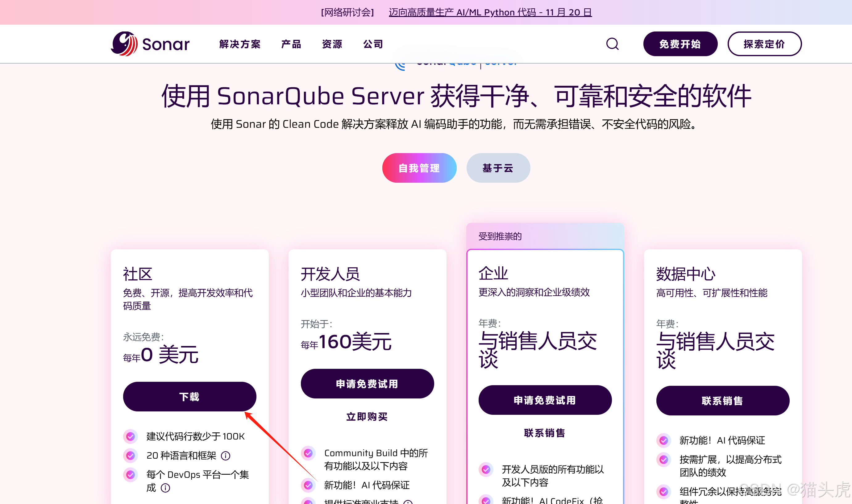Select the 自我管理 option
The height and width of the screenshot is (504, 852).
coord(419,168)
